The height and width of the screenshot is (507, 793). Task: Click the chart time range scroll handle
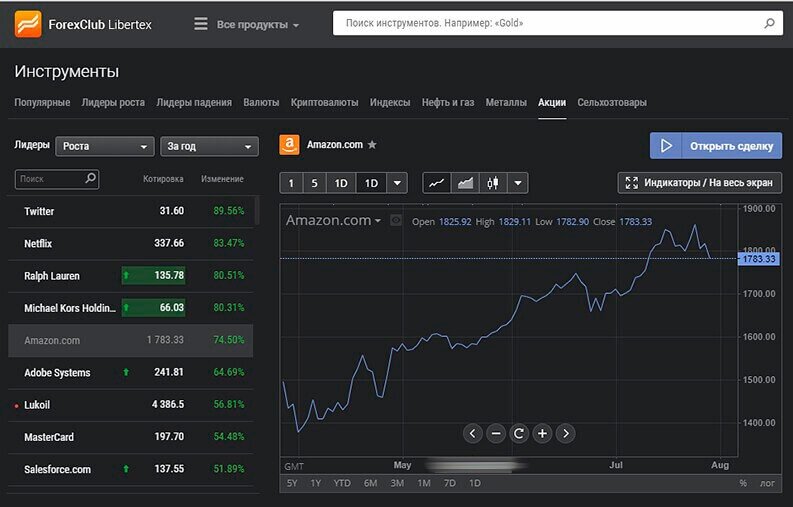475,464
